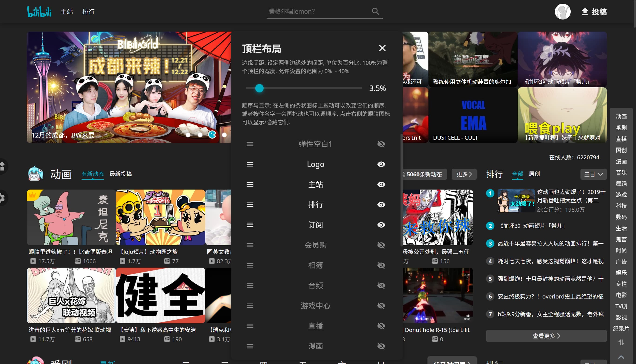Hide the Logo item via eye icon
This screenshot has height=364, width=636.
click(381, 164)
